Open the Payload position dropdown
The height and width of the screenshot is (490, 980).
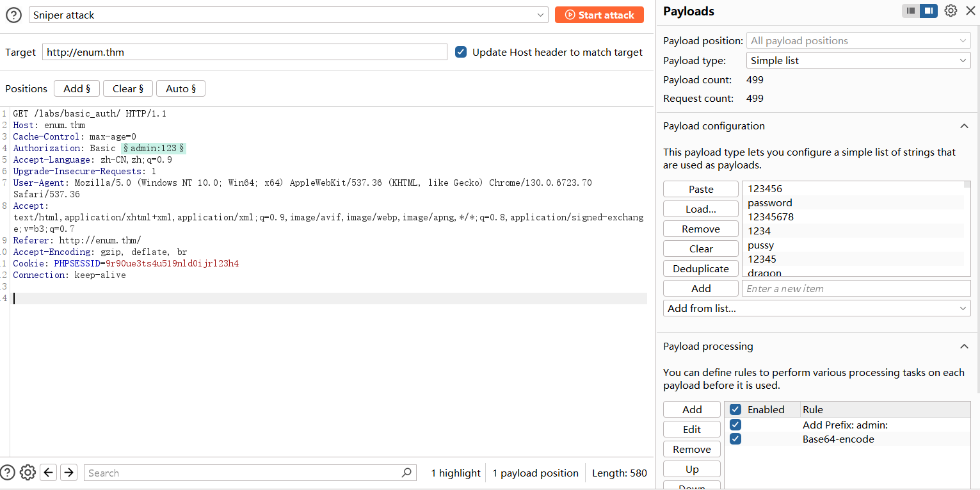pos(858,40)
